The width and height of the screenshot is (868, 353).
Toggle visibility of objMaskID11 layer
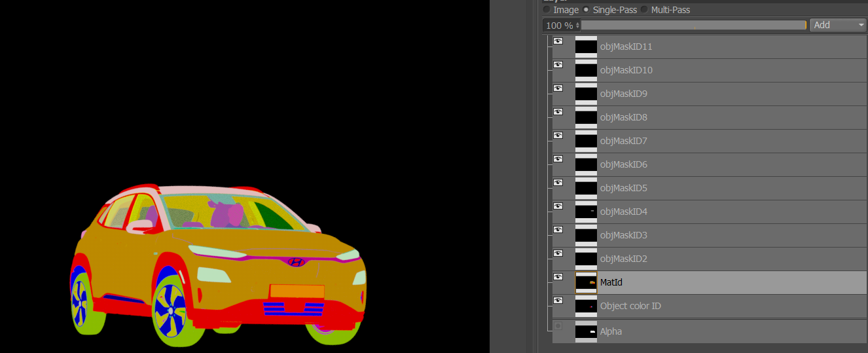(558, 41)
